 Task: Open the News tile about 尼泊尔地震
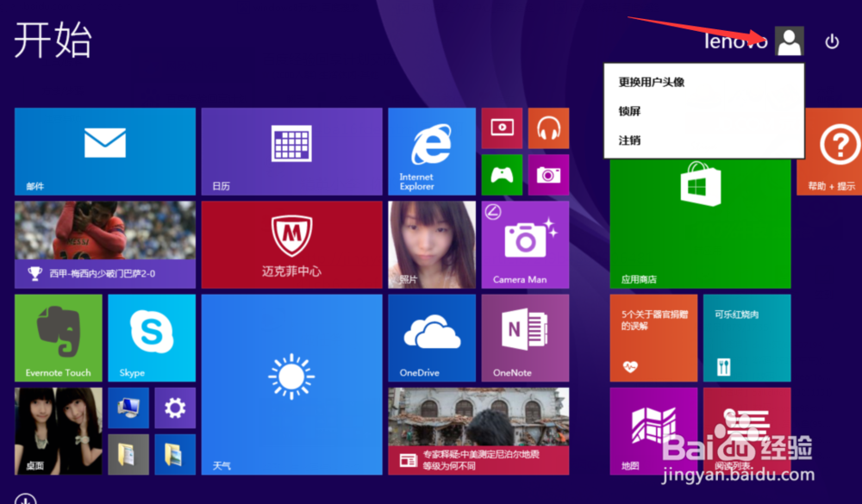(x=478, y=432)
